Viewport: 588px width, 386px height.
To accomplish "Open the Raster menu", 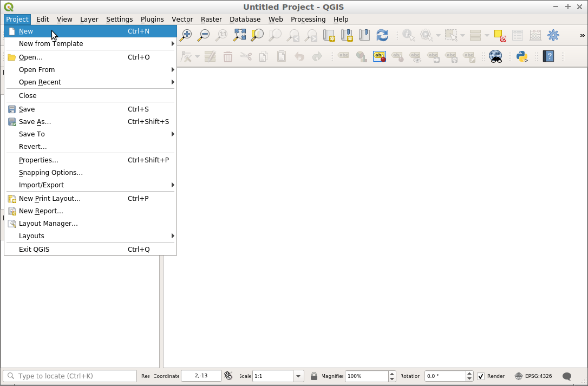I will click(x=211, y=19).
